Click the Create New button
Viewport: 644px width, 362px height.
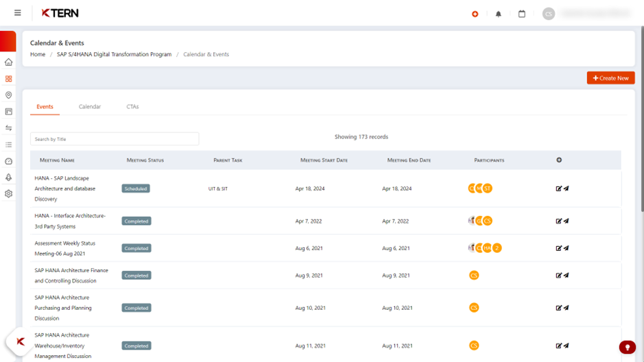pyautogui.click(x=610, y=78)
